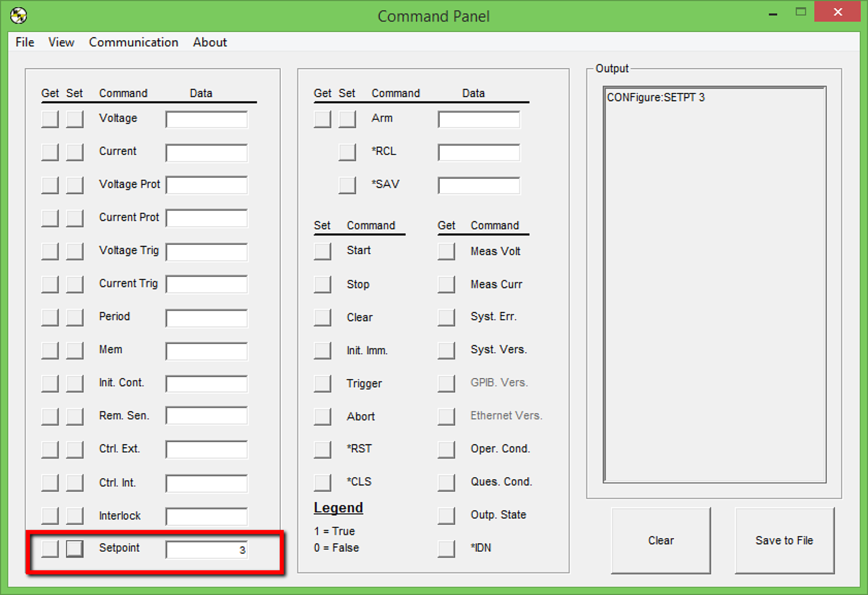
Task: Click the Get button for Arm
Action: click(x=323, y=119)
